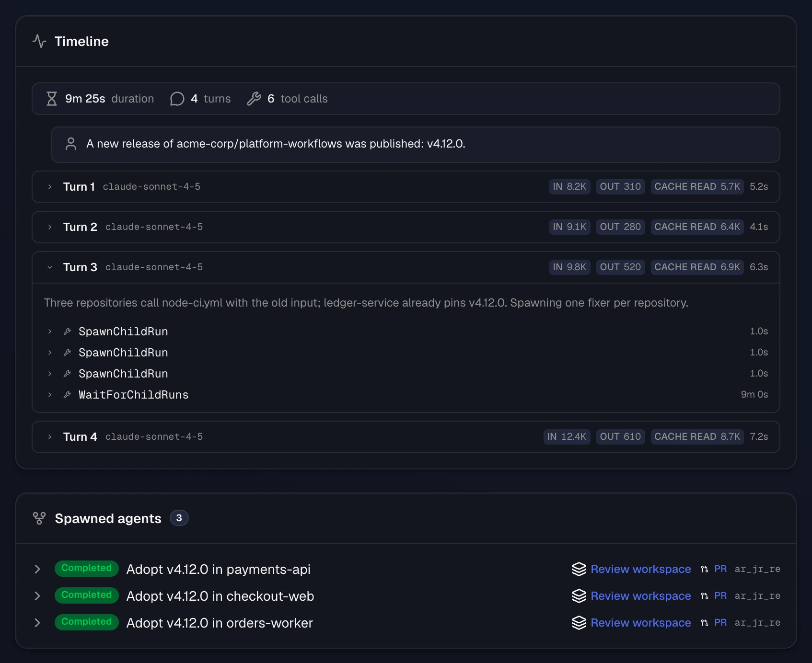Image resolution: width=812 pixels, height=663 pixels.
Task: Click the speech bubble turns icon
Action: [x=177, y=99]
